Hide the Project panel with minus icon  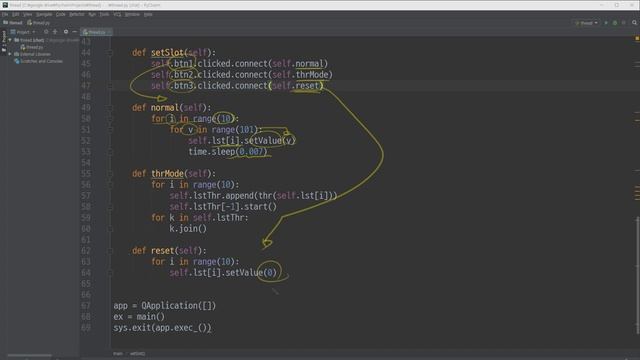click(x=75, y=32)
